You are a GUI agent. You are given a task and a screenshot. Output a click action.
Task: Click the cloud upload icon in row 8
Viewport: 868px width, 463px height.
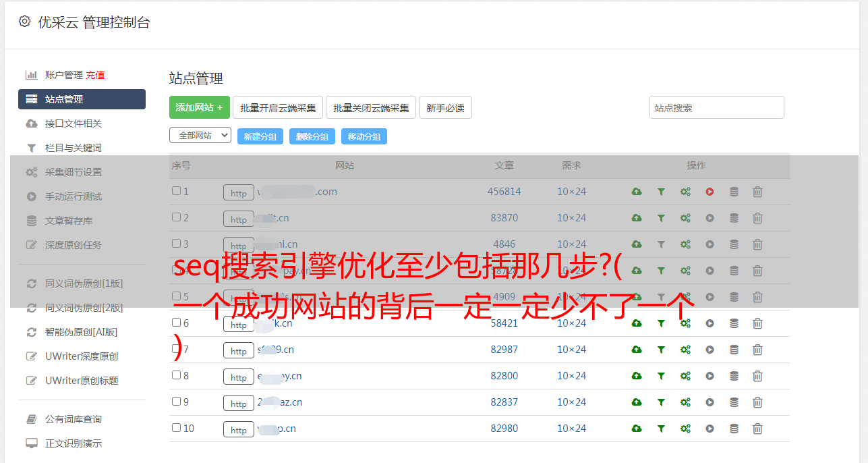[637, 376]
